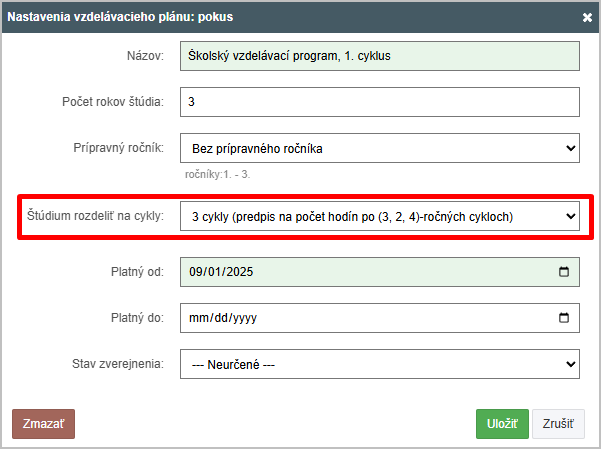Viewport: 601px width, 449px height.
Task: Click the Názov: field label
Action: (x=145, y=56)
